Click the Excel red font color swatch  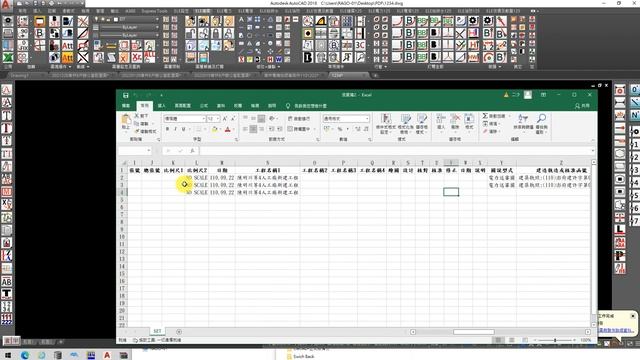coord(228,129)
